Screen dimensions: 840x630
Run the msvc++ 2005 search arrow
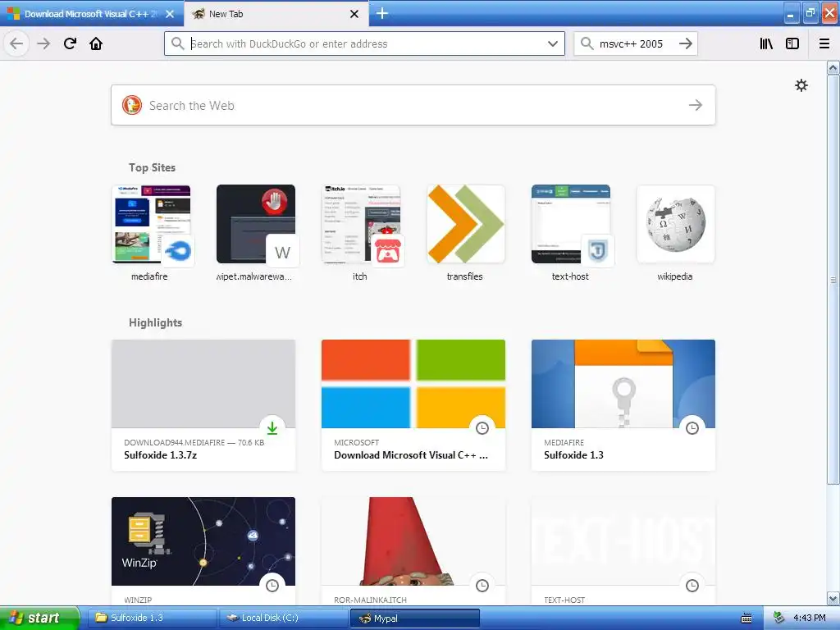tap(685, 43)
